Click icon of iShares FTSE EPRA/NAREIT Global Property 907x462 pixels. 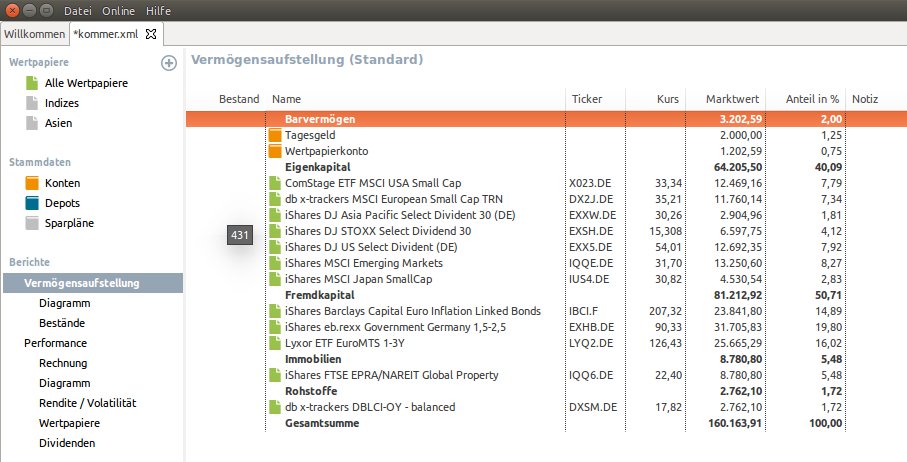[275, 375]
